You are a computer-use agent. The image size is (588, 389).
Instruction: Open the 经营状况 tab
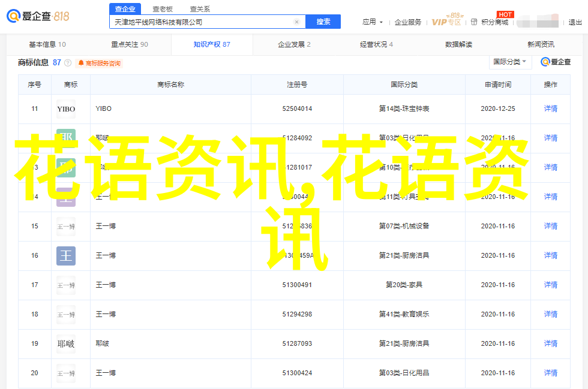tap(376, 44)
